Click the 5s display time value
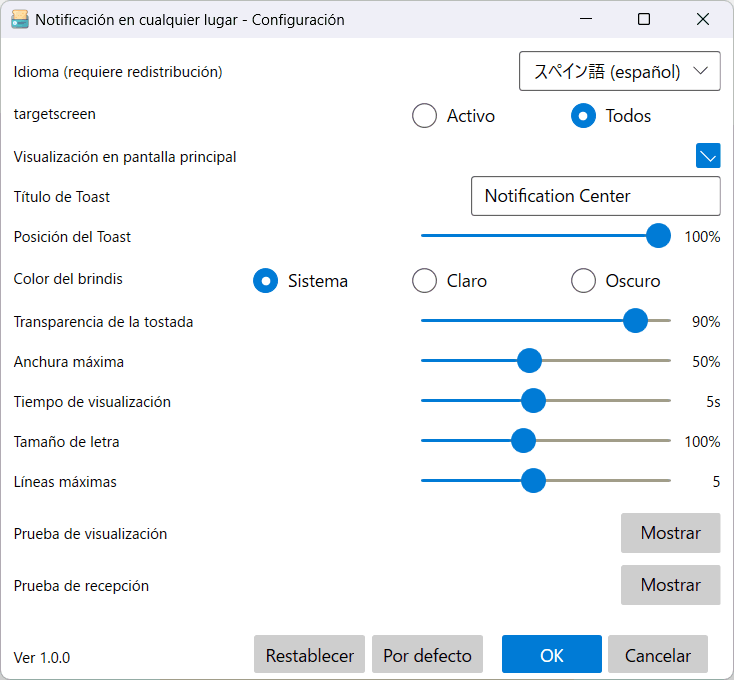This screenshot has height=680, width=734. point(713,402)
